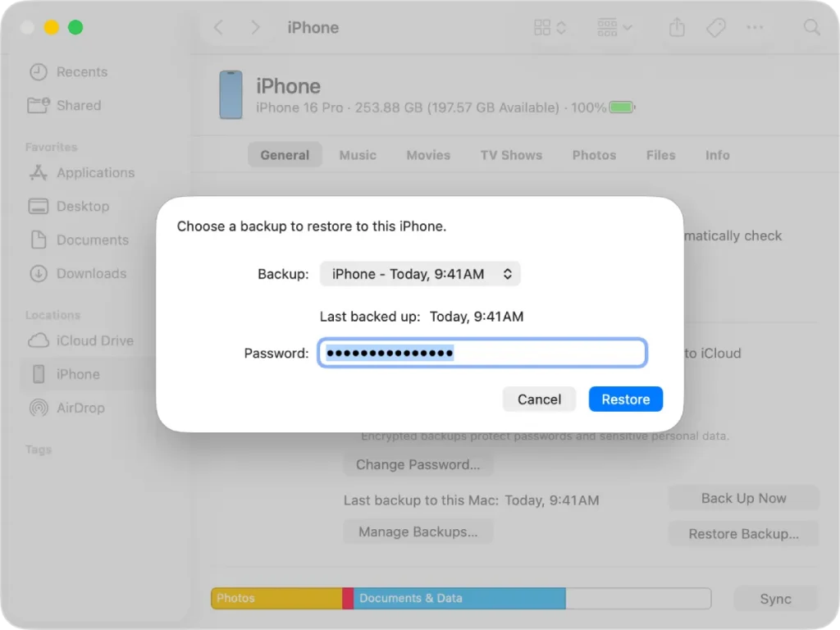Click inside the Password field

482,352
